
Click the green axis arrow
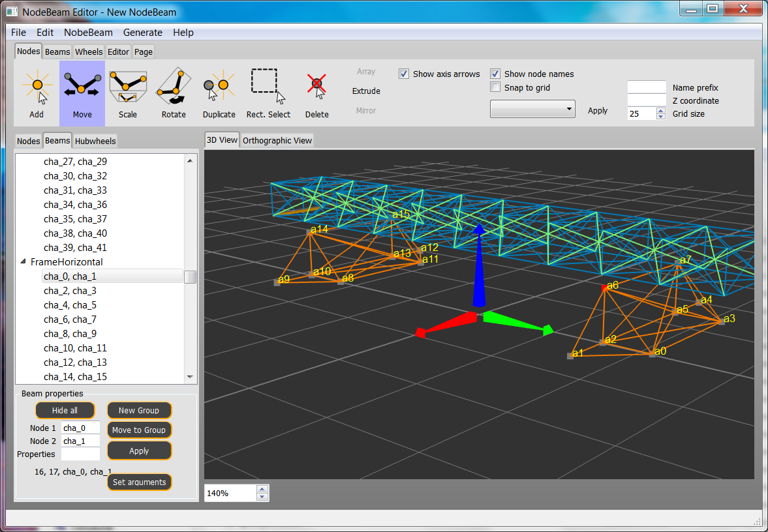pyautogui.click(x=518, y=323)
